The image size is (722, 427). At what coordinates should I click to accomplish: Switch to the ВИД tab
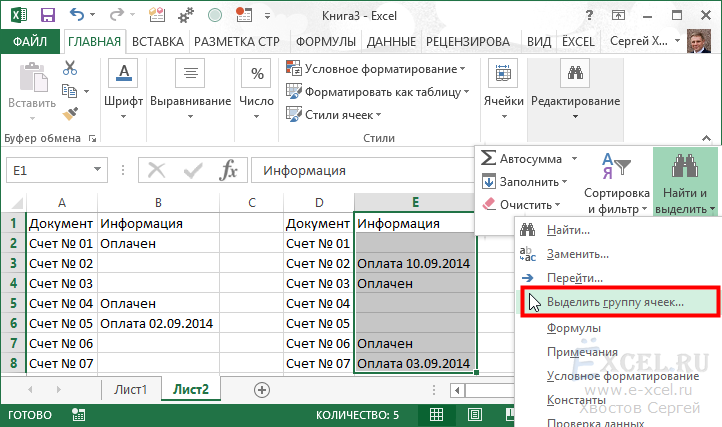pos(539,41)
